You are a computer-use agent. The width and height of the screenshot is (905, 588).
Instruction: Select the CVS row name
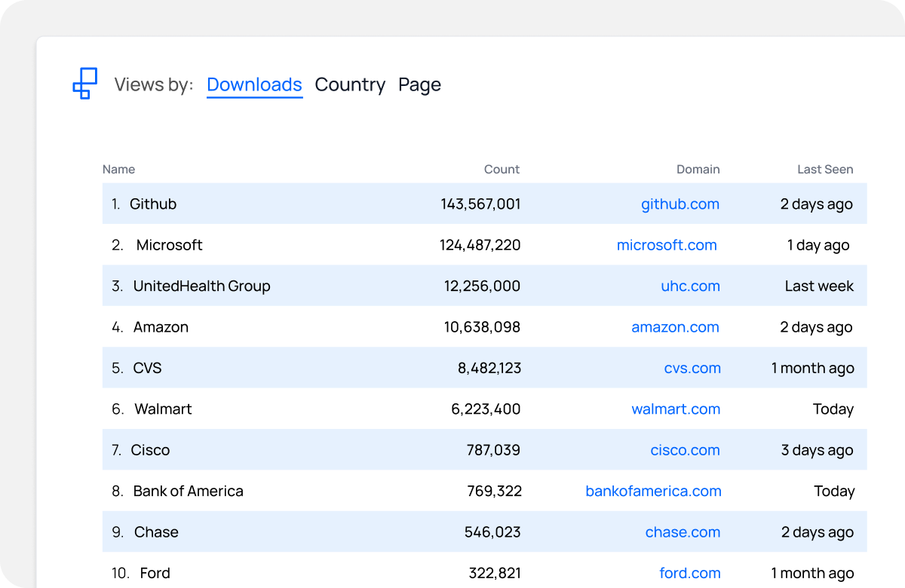pyautogui.click(x=147, y=369)
